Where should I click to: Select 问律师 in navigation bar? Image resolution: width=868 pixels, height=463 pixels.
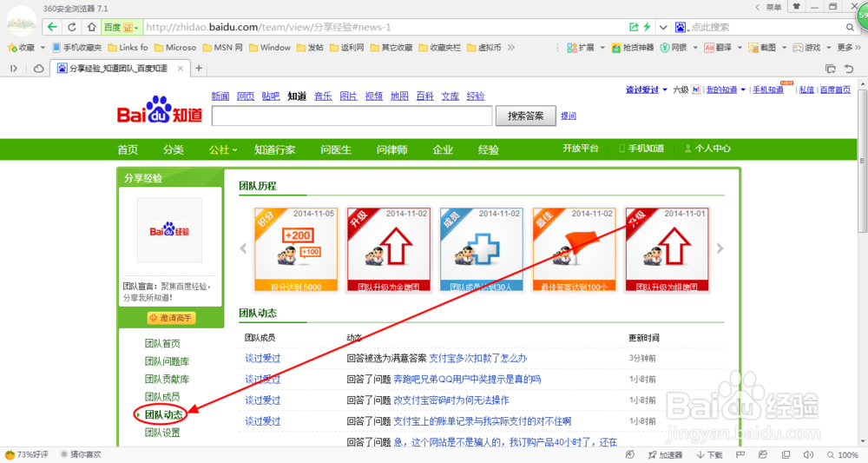[x=392, y=149]
